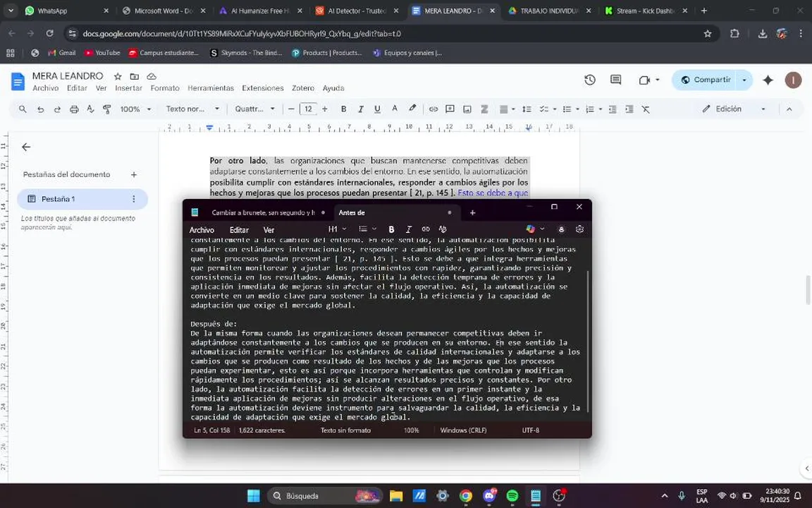This screenshot has height=508, width=812.
Task: Toggle underline in Google Docs toolbar
Action: (377, 109)
